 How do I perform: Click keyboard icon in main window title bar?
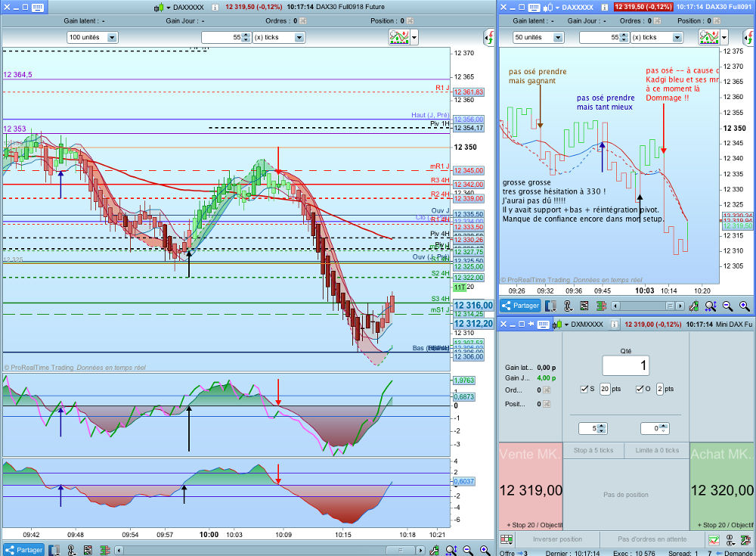38,8
